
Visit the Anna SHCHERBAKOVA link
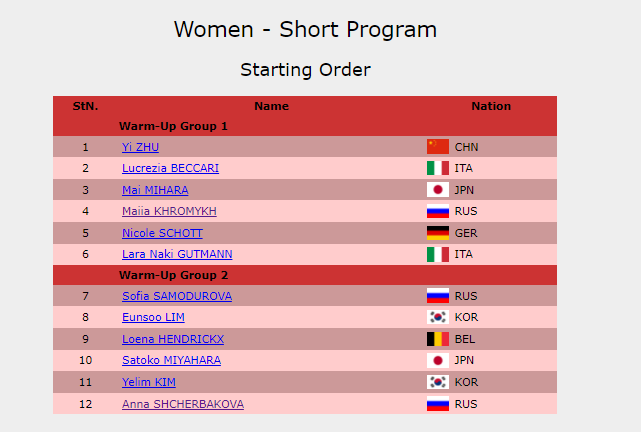point(182,404)
